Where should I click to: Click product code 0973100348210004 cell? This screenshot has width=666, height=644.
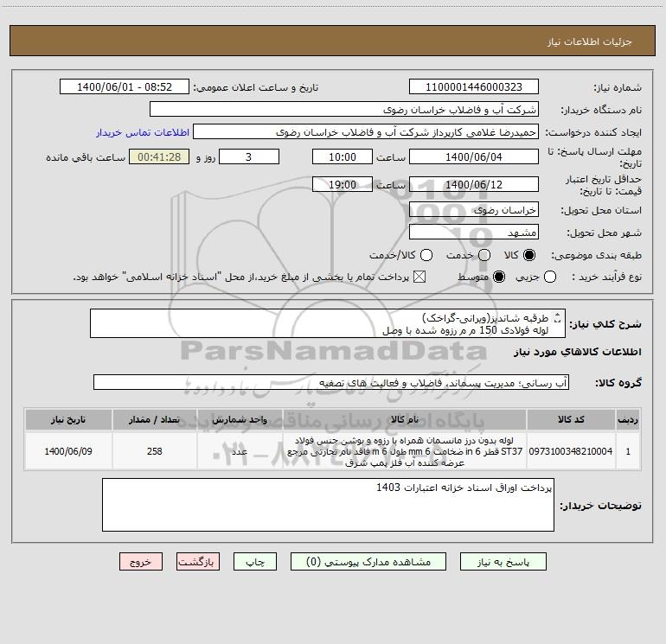point(571,451)
